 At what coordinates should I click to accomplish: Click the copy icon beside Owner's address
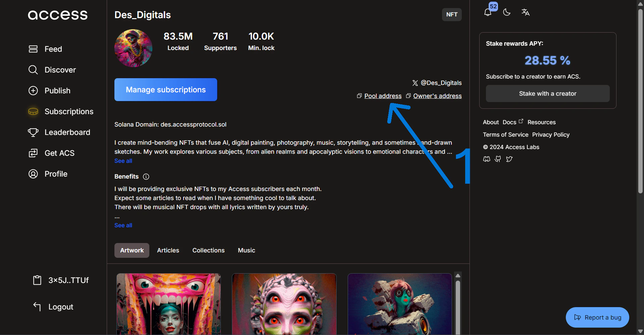click(x=408, y=96)
